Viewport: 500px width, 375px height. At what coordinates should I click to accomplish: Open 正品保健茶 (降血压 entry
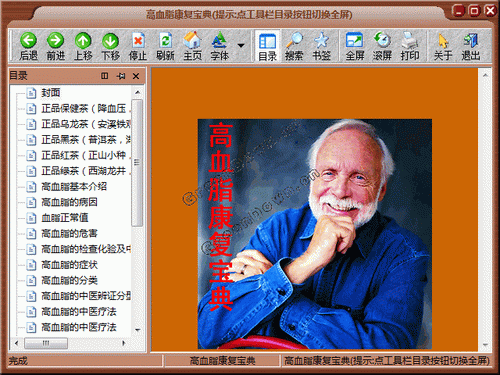point(86,108)
